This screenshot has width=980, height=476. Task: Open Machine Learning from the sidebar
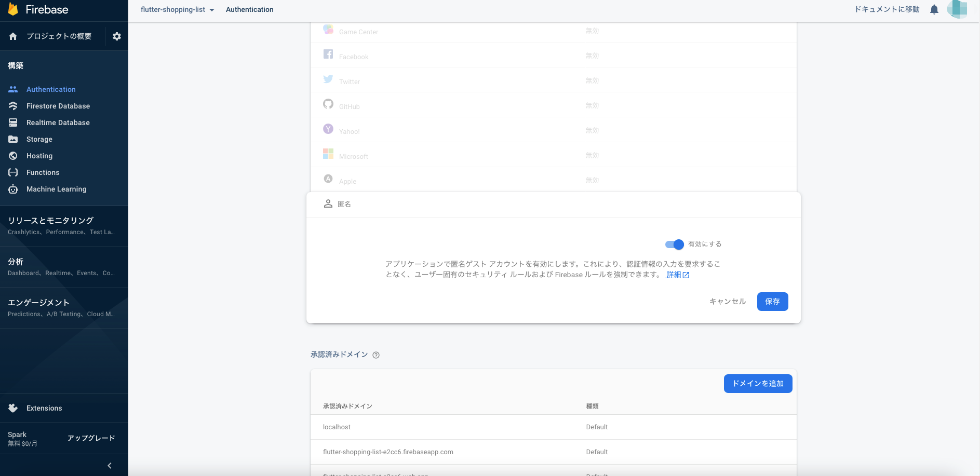click(x=13, y=189)
